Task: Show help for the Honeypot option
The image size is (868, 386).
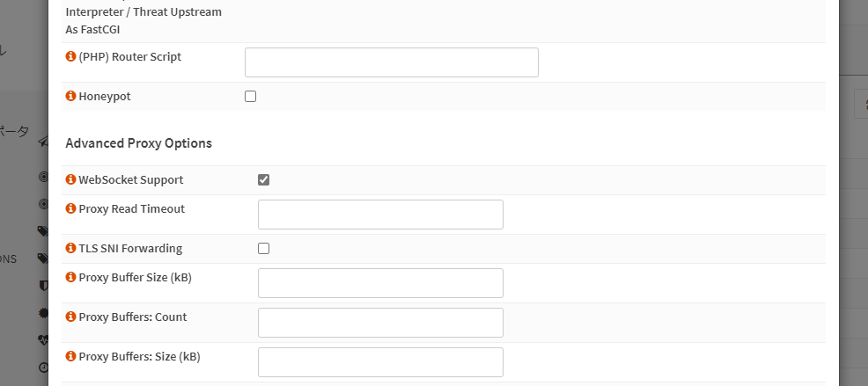Action: click(70, 96)
